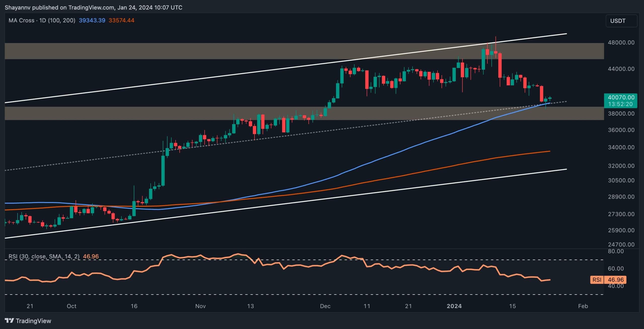Viewport: 644px width, 329px height.
Task: Click the TradingView wordmark text
Action: 33,321
